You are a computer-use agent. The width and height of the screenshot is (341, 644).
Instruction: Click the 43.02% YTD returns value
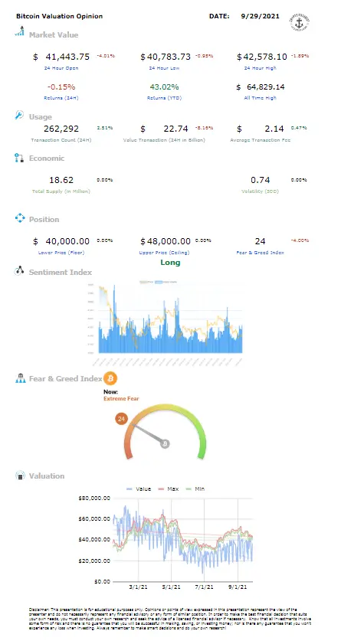click(x=164, y=87)
